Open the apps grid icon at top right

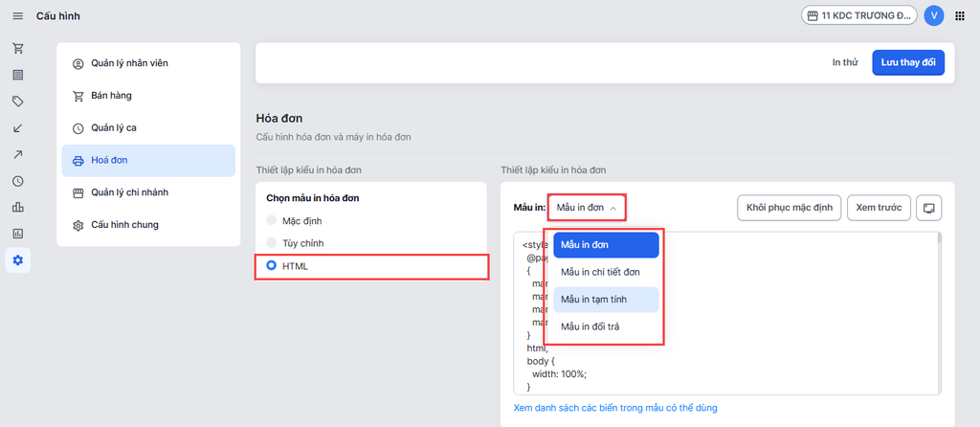click(960, 15)
